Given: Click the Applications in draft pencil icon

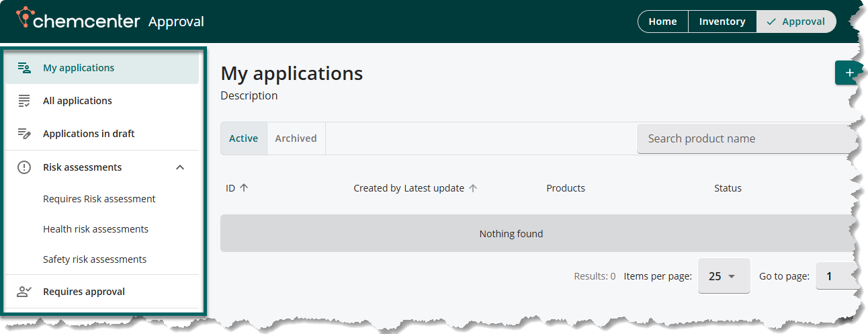Looking at the screenshot, I should point(24,134).
